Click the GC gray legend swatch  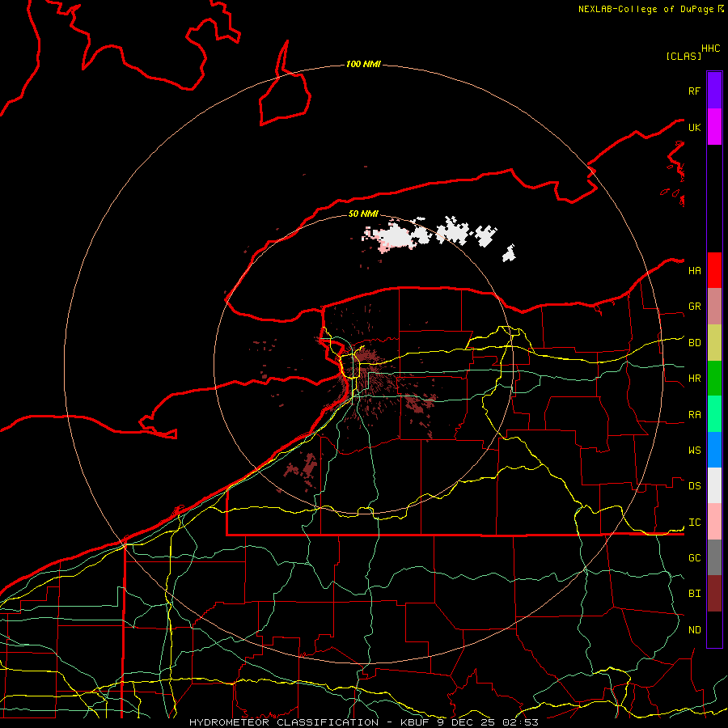[714, 557]
